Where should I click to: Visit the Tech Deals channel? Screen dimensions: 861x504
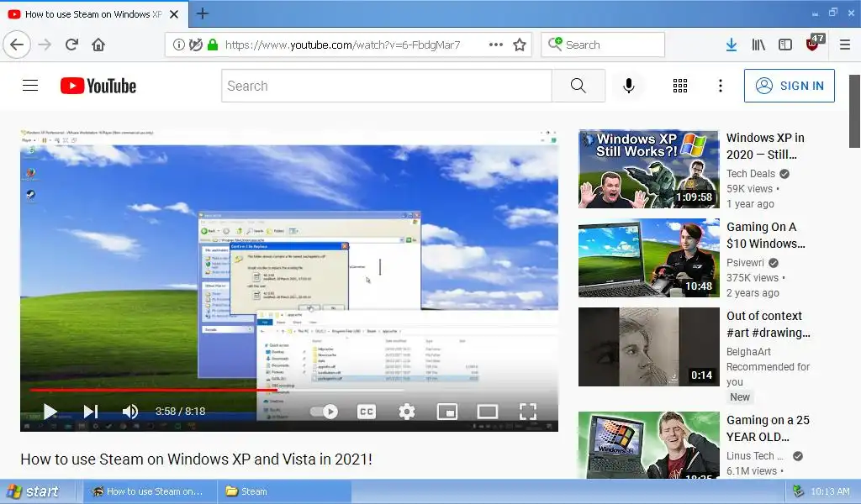[x=751, y=174]
